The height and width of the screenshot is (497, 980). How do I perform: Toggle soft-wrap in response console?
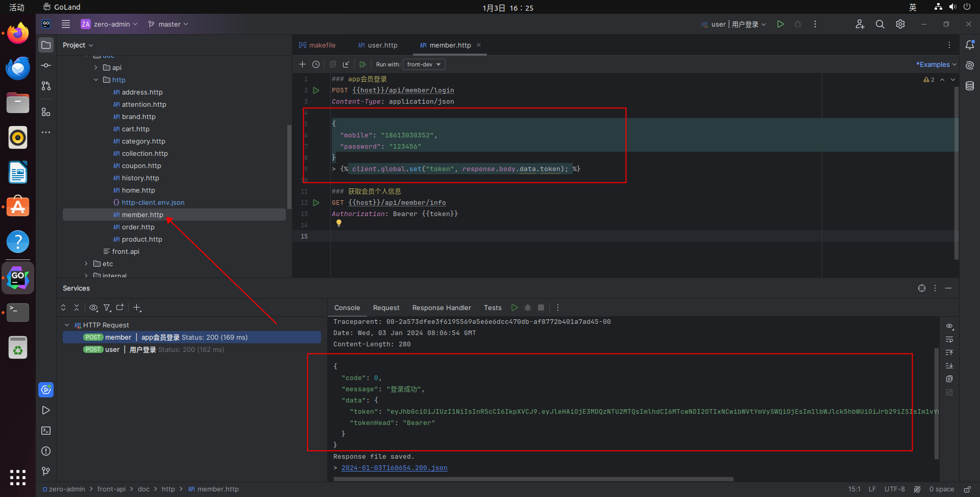949,340
